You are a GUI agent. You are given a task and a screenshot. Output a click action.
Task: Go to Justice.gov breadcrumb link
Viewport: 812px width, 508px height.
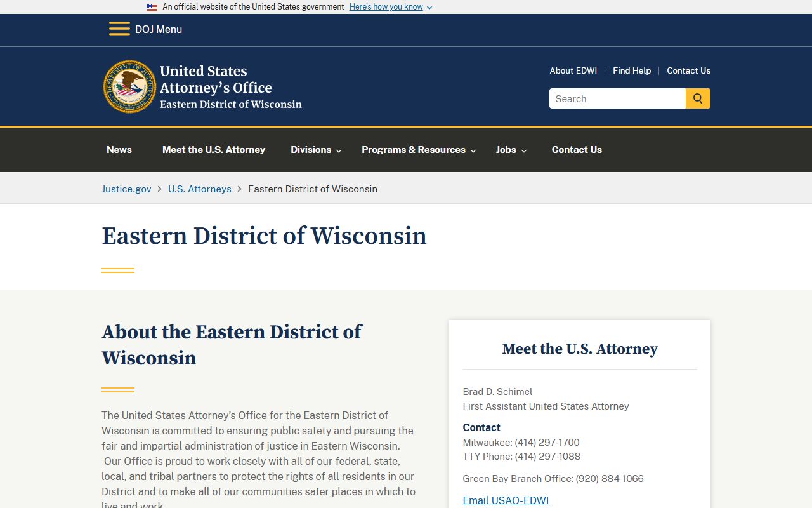coord(126,189)
